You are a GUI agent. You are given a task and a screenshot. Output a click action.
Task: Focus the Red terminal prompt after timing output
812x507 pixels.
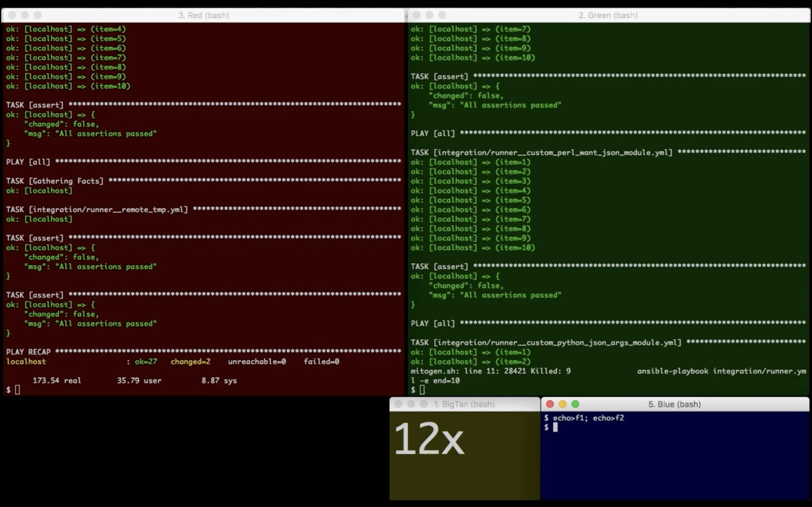pyautogui.click(x=17, y=390)
